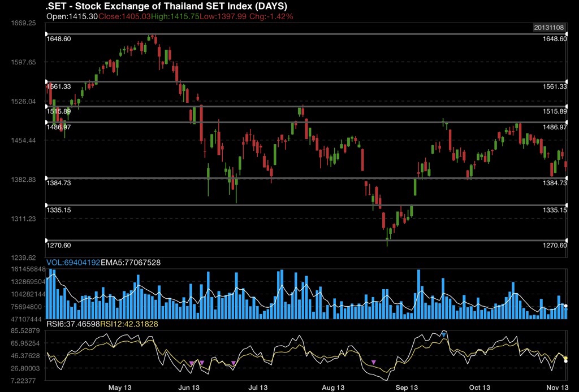Click the 1270.60 level label on the right
Viewport: 579px width, 392px height.
tap(554, 246)
